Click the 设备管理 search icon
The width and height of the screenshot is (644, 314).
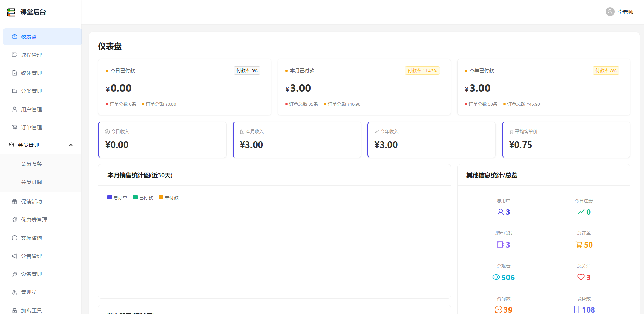pyautogui.click(x=14, y=274)
